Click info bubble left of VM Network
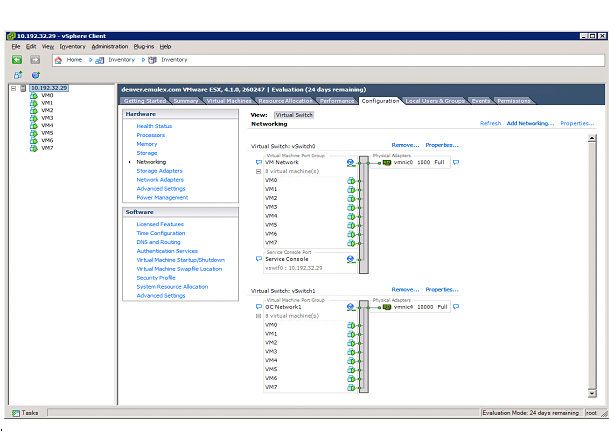 tap(259, 162)
